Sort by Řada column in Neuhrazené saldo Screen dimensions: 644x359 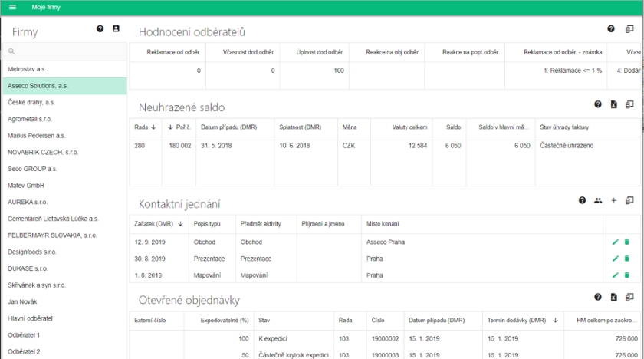(x=145, y=127)
